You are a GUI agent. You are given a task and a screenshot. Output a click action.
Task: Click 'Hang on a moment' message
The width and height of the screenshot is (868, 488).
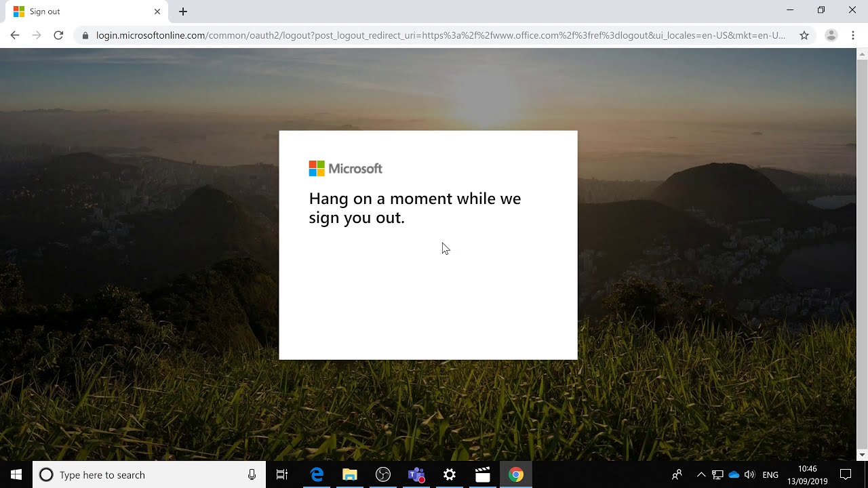pos(415,207)
